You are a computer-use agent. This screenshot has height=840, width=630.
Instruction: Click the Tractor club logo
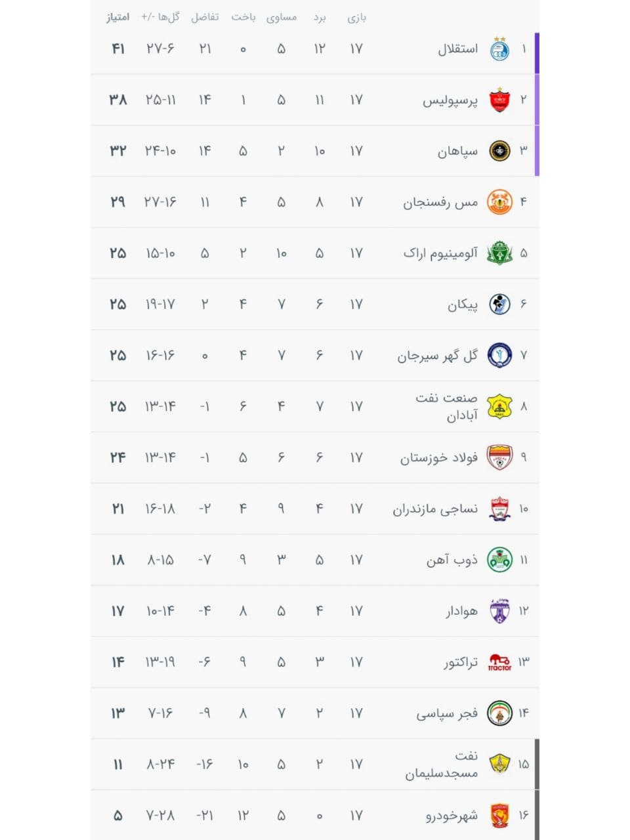click(500, 663)
